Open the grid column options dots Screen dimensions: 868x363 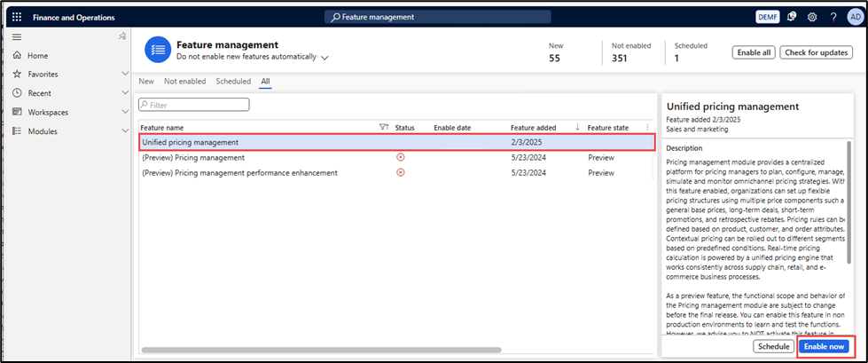coord(648,128)
